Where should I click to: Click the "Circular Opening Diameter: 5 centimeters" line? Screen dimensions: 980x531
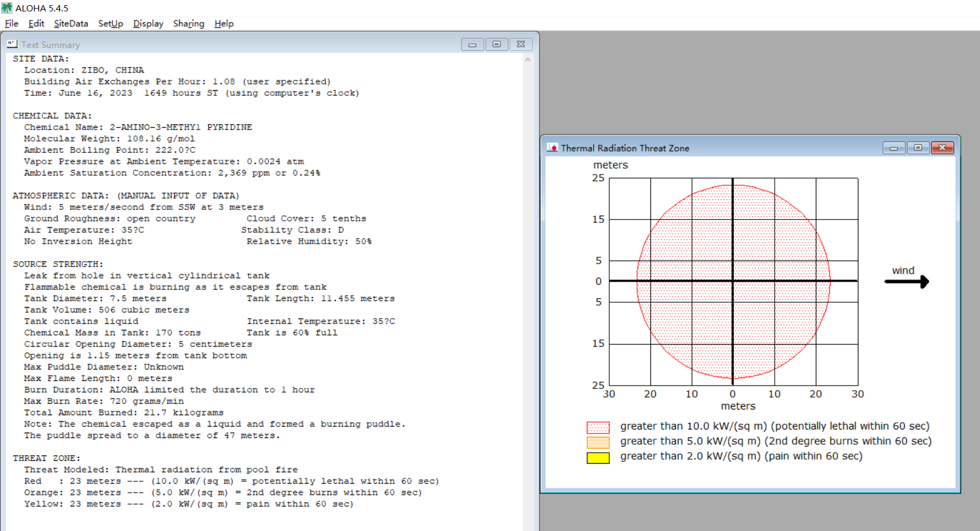(x=138, y=344)
